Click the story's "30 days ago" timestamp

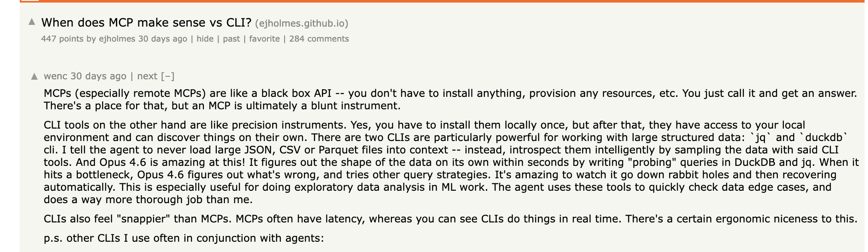pyautogui.click(x=163, y=39)
